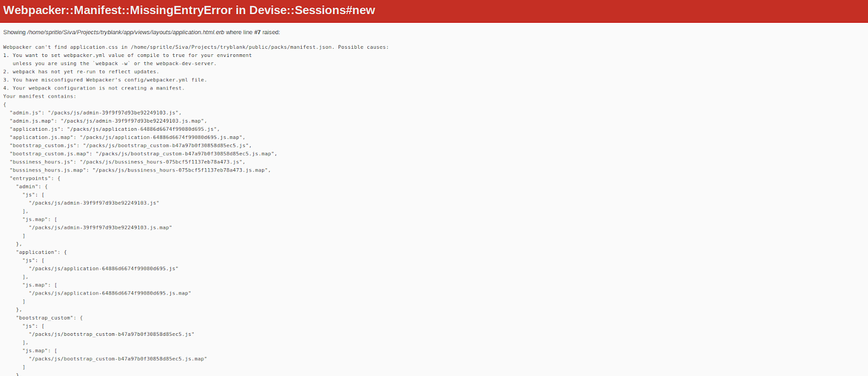Select cause 2 'webpack has not yet re-run'
868x376 pixels.
81,72
